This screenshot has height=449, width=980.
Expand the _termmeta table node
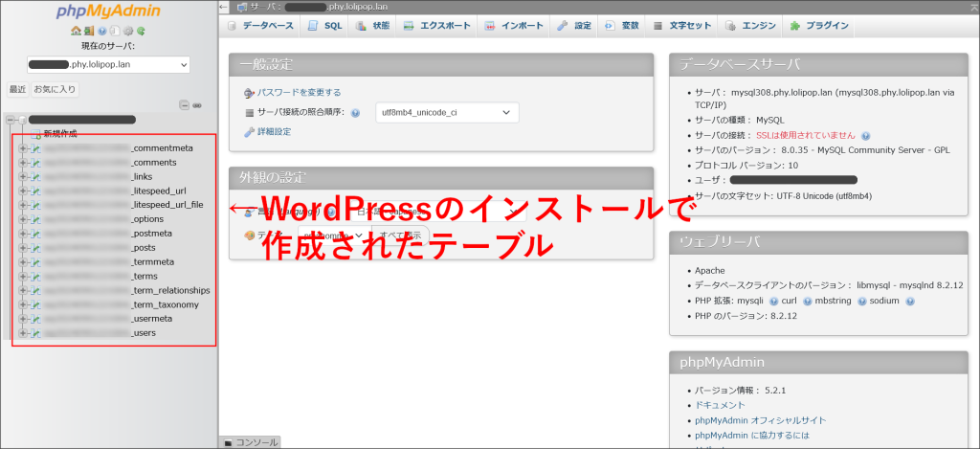click(x=23, y=262)
